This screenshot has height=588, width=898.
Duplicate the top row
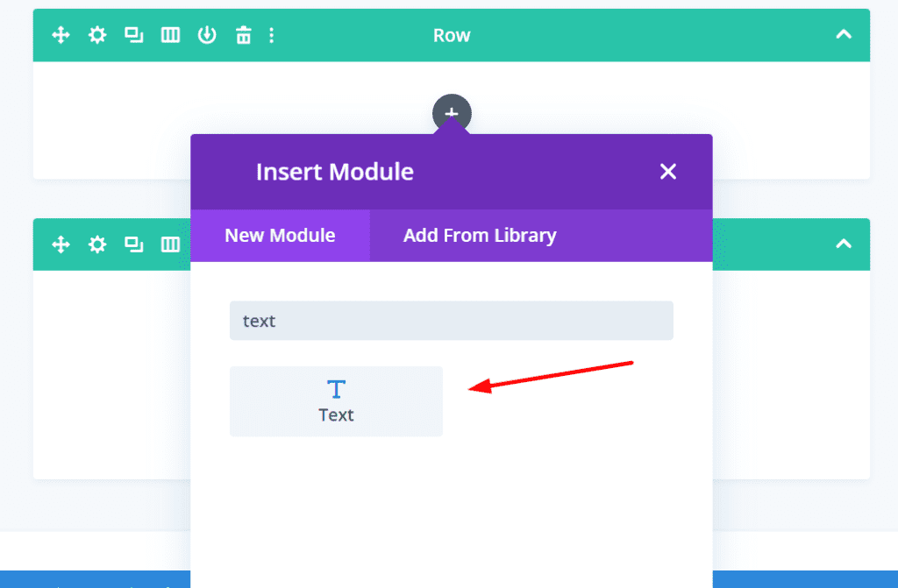pyautogui.click(x=134, y=36)
